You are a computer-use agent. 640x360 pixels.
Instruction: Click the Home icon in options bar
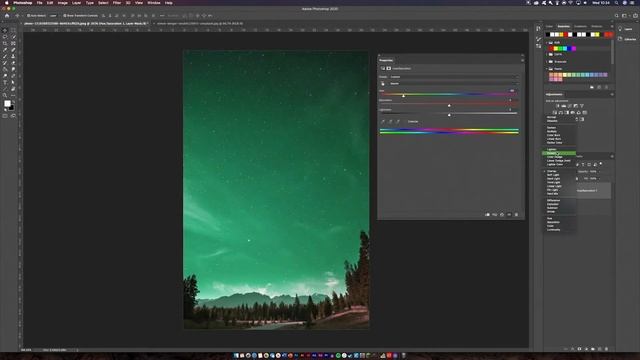point(7,16)
